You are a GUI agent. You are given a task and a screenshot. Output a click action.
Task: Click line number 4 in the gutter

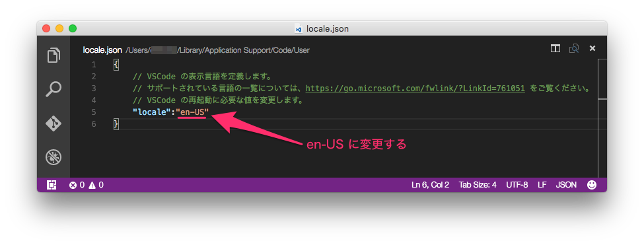pyautogui.click(x=94, y=100)
